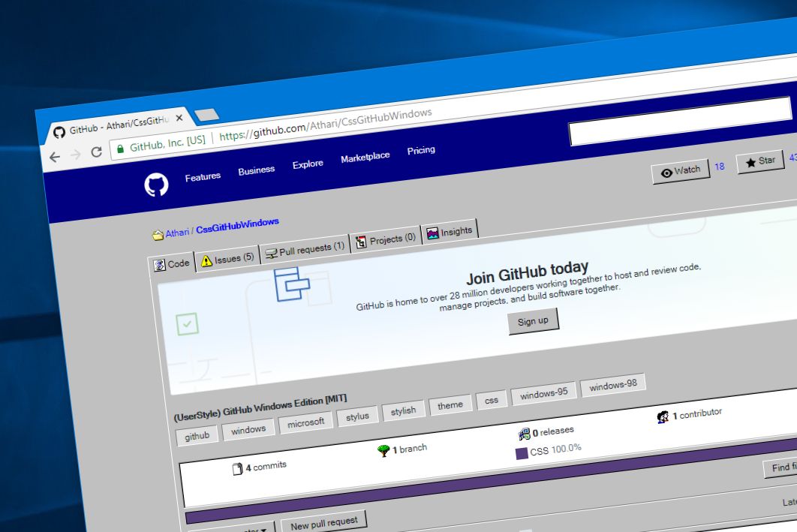
Task: Open Explore in the top navigation
Action: click(x=308, y=164)
